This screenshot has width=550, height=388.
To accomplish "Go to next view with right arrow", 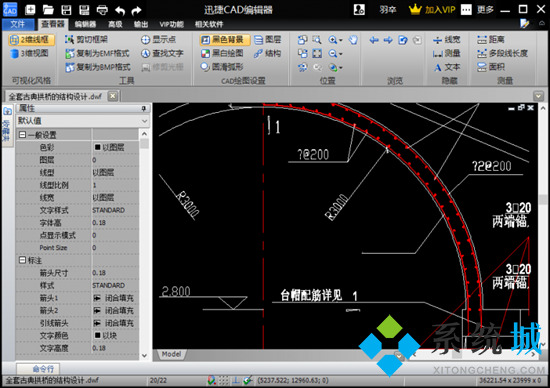I will coord(388,40).
